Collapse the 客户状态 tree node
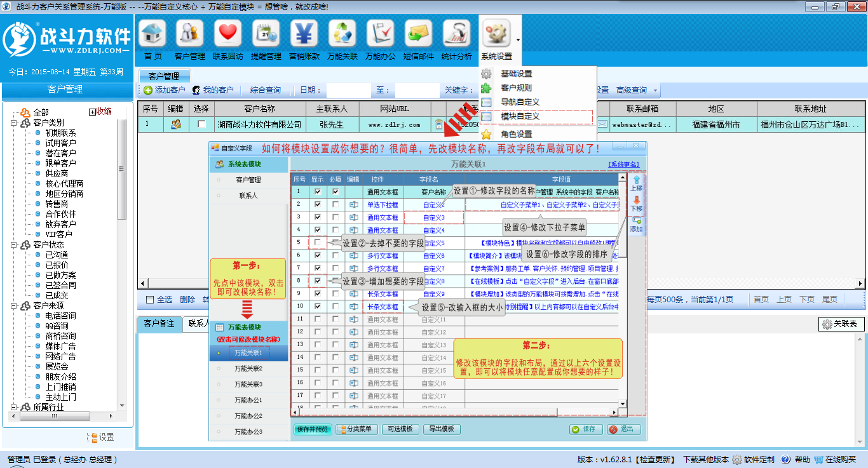This screenshot has width=868, height=468. [13, 244]
